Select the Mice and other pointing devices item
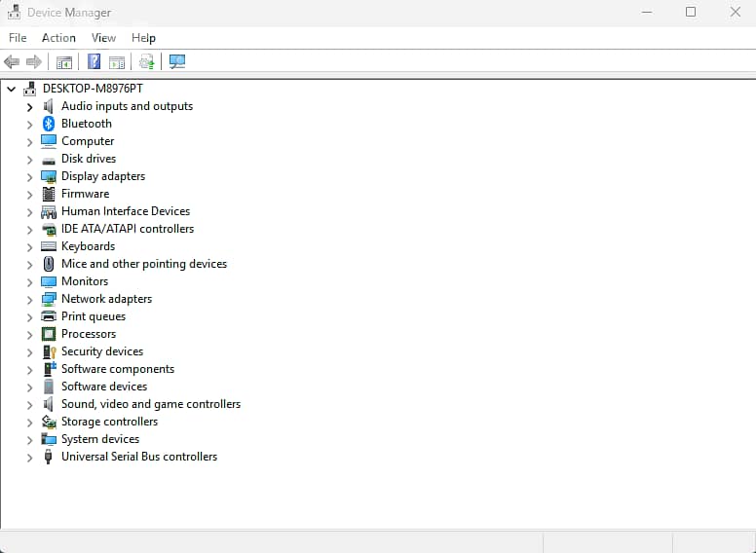This screenshot has height=553, width=756. (143, 264)
